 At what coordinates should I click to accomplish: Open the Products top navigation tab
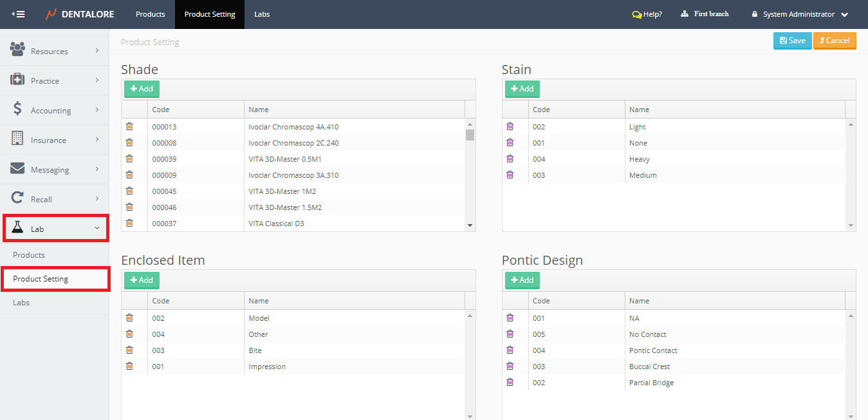tap(150, 14)
